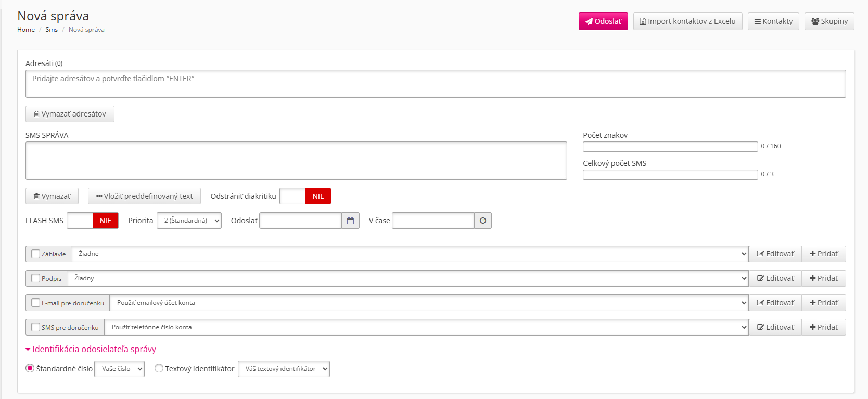Click Vložiť preddefinovaný text button
This screenshot has width=868, height=399.
[x=144, y=196]
